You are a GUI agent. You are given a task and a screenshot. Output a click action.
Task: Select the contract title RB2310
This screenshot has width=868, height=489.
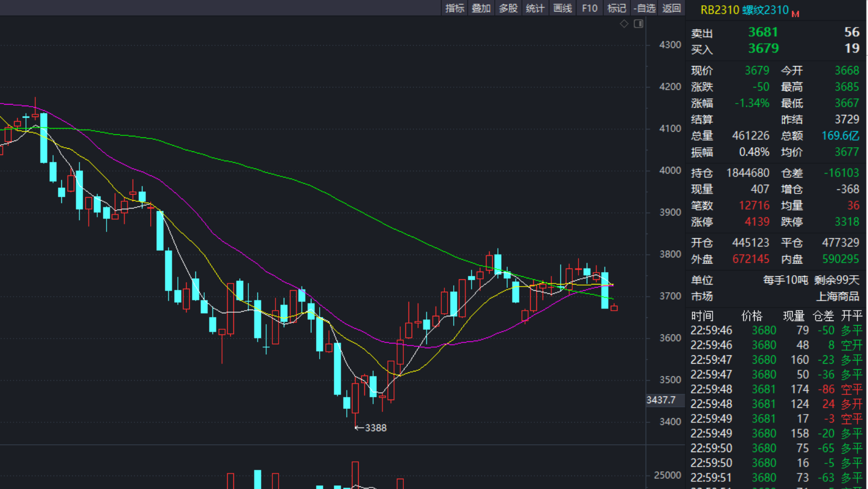point(719,9)
